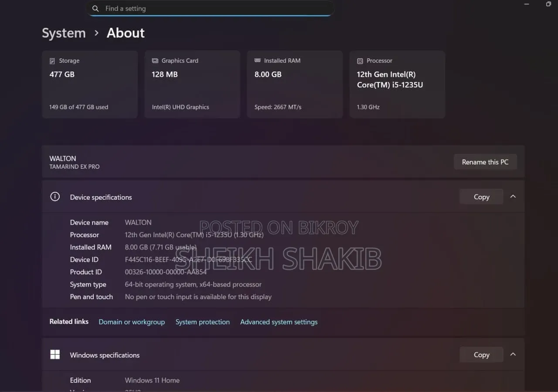Go back to System breadcrumb
The image size is (558, 392).
(x=64, y=33)
